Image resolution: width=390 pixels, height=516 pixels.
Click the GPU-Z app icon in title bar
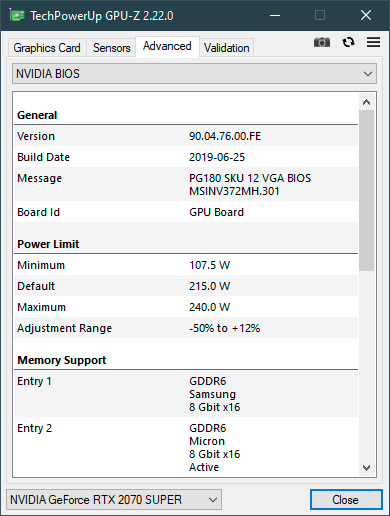17,15
